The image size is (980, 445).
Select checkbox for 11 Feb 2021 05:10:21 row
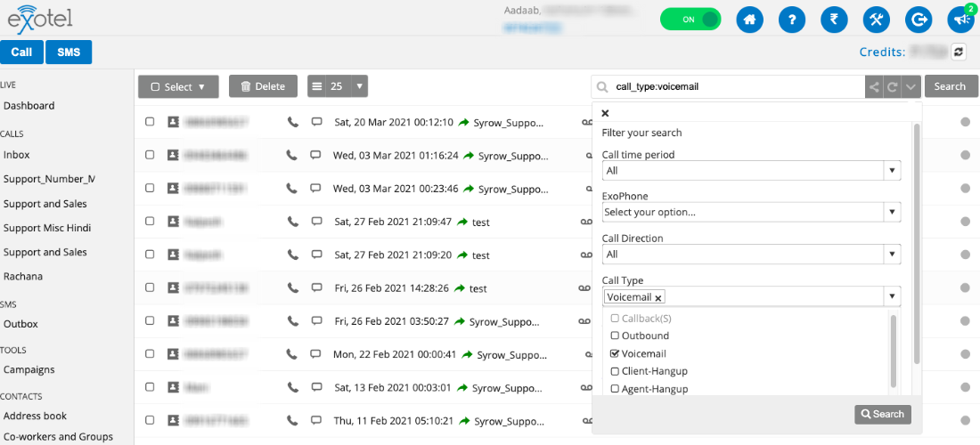[x=150, y=420]
